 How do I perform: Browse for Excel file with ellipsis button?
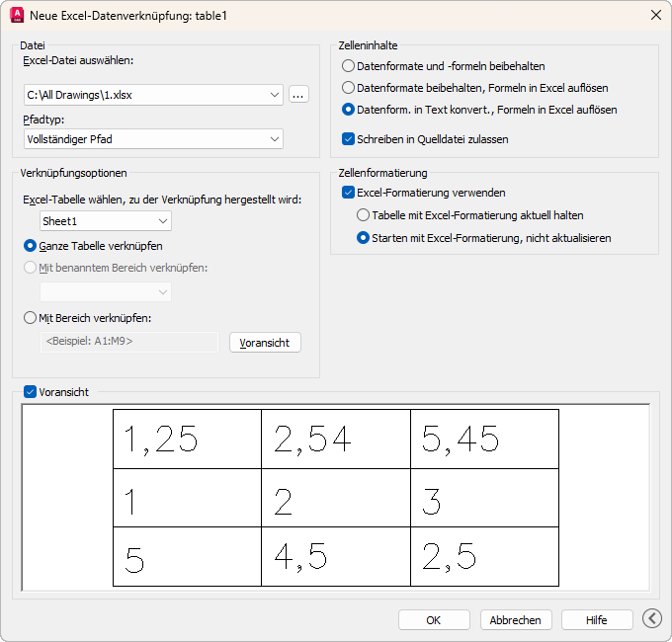(298, 94)
